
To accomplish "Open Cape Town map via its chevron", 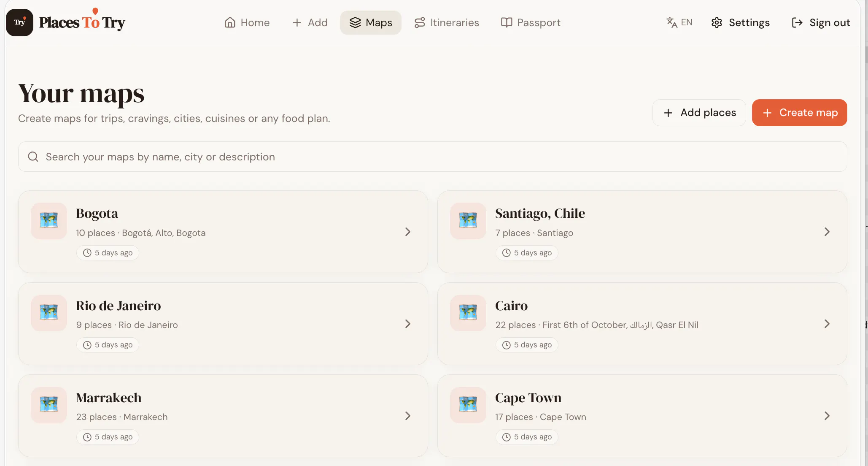I will 827,416.
